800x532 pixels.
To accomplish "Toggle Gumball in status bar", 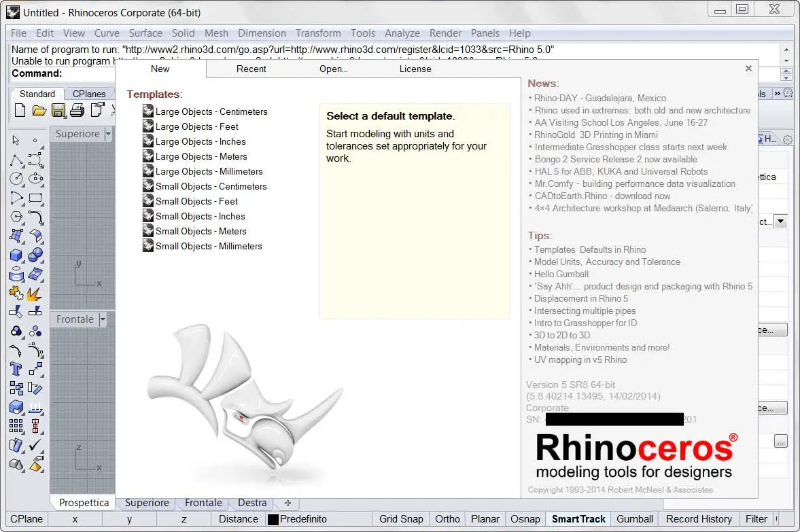I will (635, 518).
